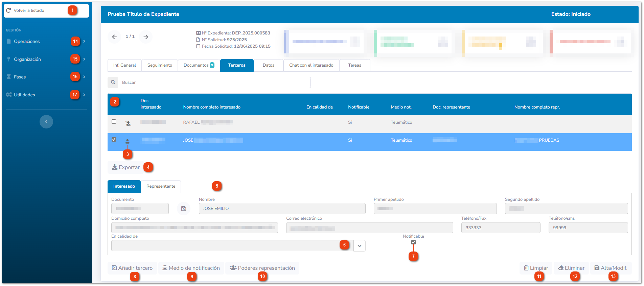Click the Teléfono/sms field 99999

[x=588, y=228]
